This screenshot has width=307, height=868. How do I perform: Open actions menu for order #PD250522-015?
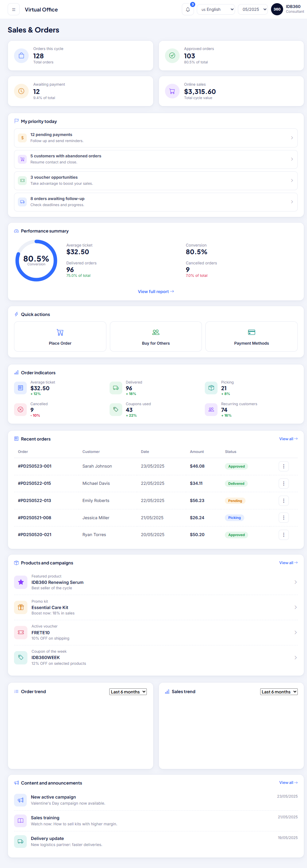pos(283,484)
